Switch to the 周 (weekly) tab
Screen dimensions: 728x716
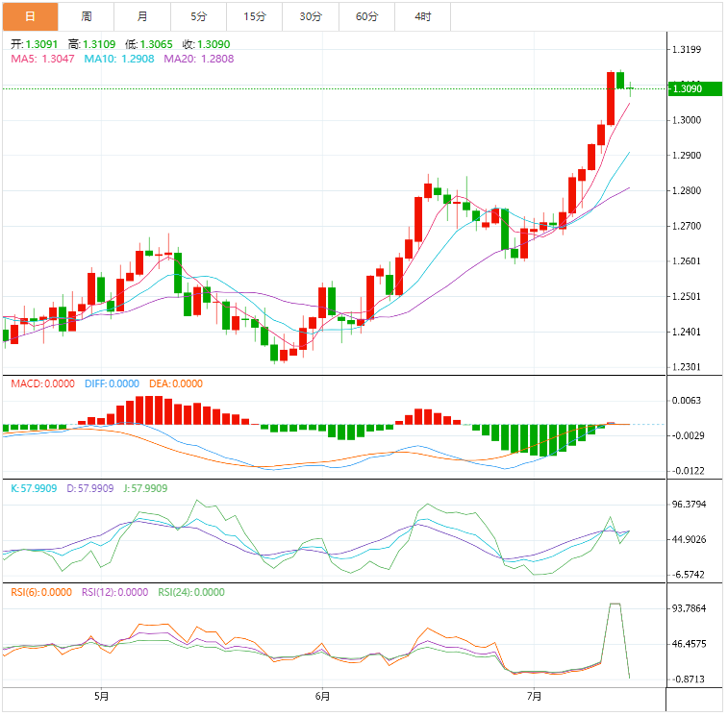tap(87, 16)
